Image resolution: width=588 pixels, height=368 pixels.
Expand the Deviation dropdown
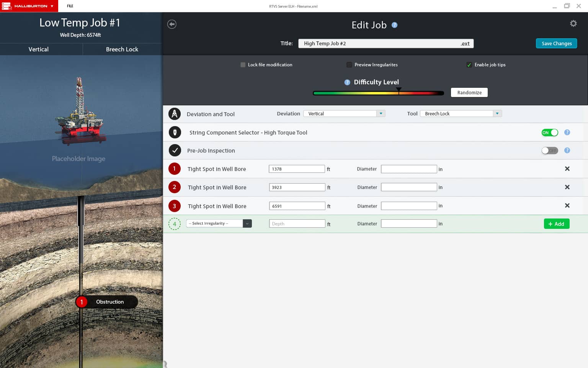pos(381,113)
